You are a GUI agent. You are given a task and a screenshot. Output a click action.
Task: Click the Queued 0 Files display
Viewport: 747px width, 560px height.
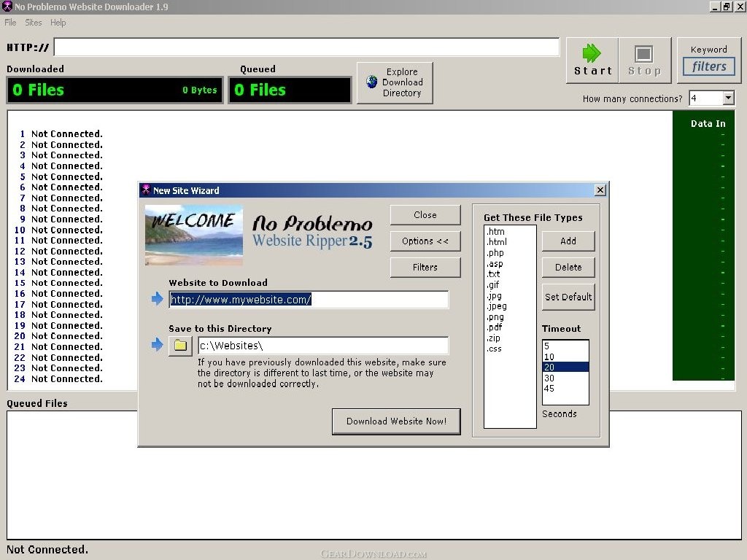pos(290,90)
